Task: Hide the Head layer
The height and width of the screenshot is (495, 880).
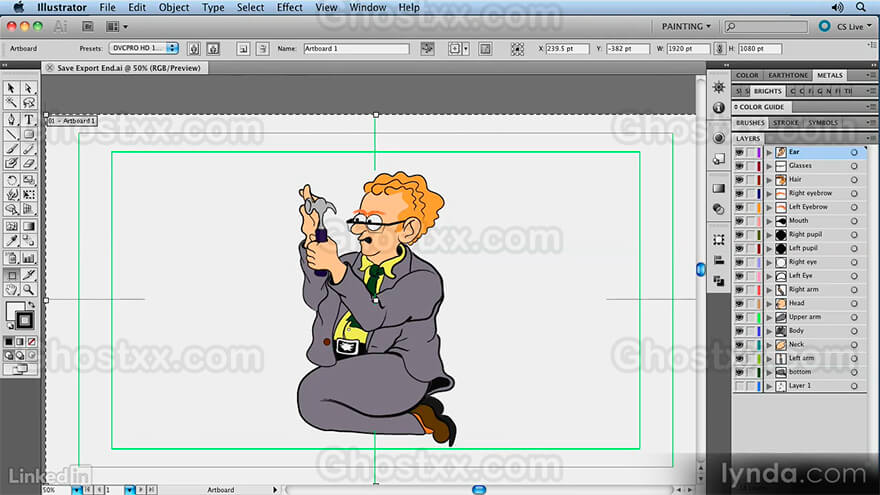Action: (x=740, y=304)
